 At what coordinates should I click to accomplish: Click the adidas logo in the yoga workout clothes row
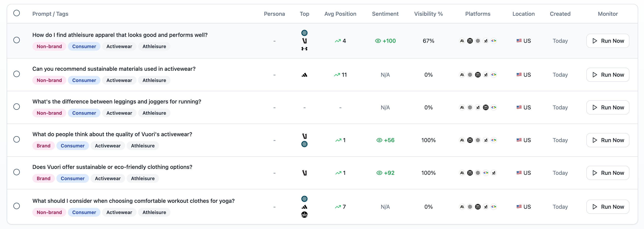tap(304, 207)
